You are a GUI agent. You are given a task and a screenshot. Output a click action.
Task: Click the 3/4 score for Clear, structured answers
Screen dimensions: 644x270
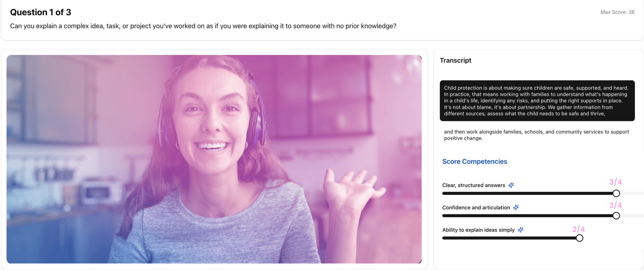coord(615,182)
